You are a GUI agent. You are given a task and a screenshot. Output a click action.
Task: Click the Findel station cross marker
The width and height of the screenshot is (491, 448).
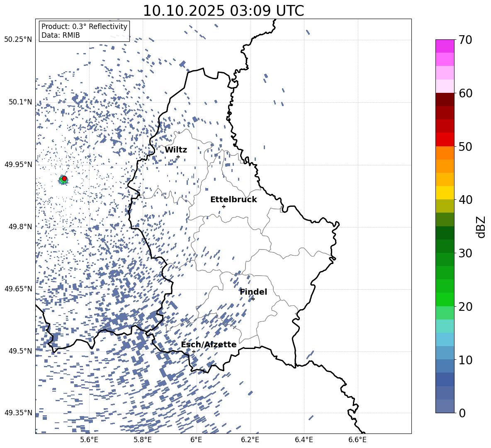[253, 299]
